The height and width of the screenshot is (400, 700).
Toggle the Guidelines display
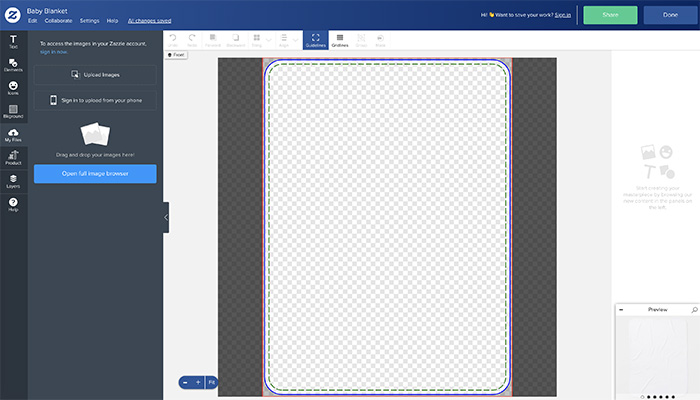(x=316, y=40)
